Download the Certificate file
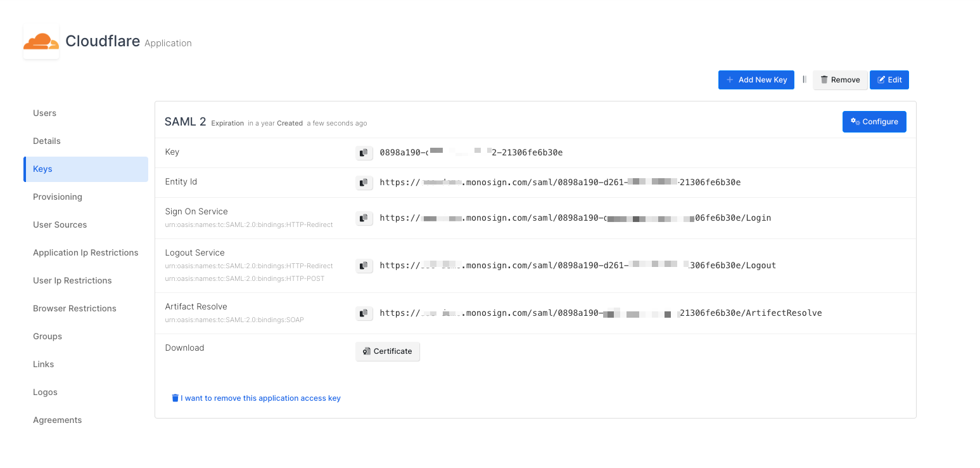Image resolution: width=980 pixels, height=468 pixels. tap(387, 351)
